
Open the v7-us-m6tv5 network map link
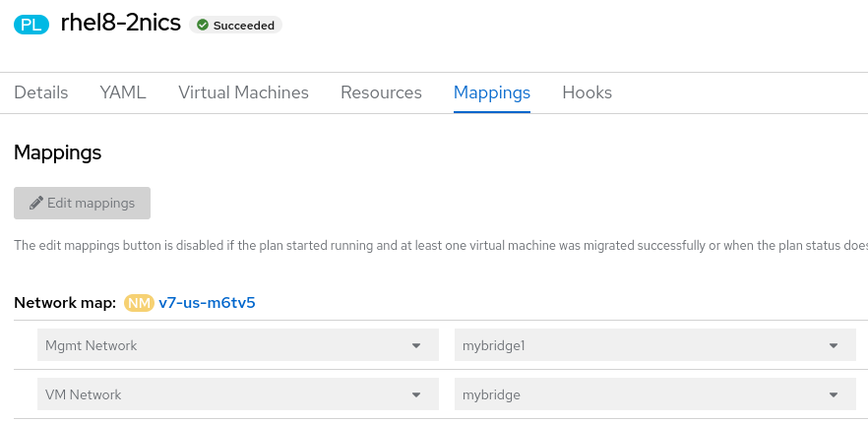click(207, 302)
